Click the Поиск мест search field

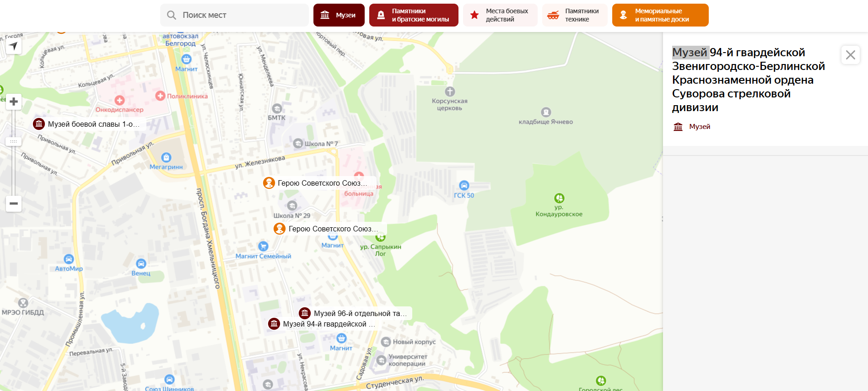234,15
